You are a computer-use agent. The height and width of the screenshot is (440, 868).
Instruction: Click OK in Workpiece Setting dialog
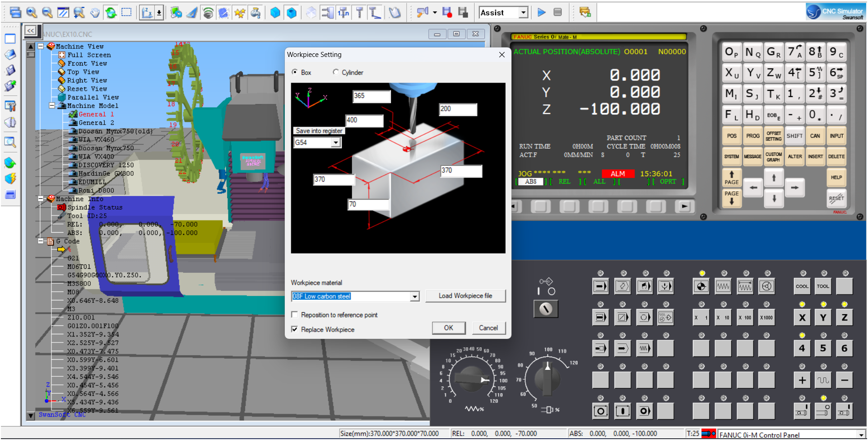449,328
